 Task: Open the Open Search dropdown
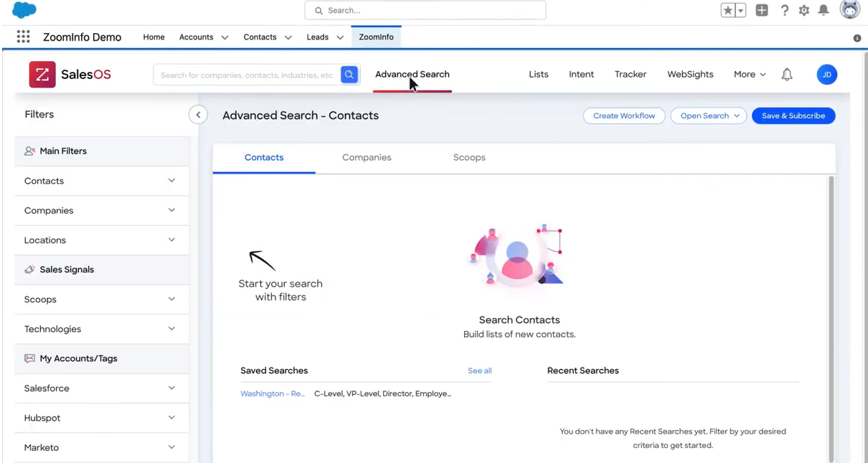(709, 116)
